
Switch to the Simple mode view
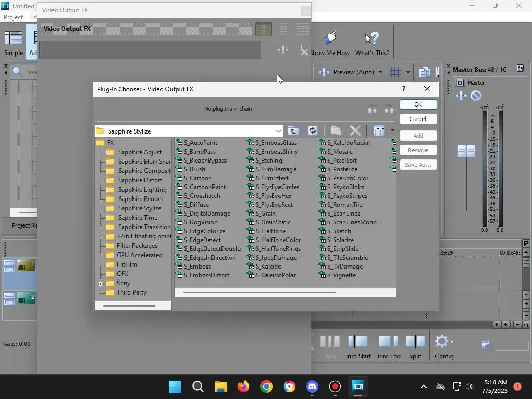pyautogui.click(x=13, y=43)
